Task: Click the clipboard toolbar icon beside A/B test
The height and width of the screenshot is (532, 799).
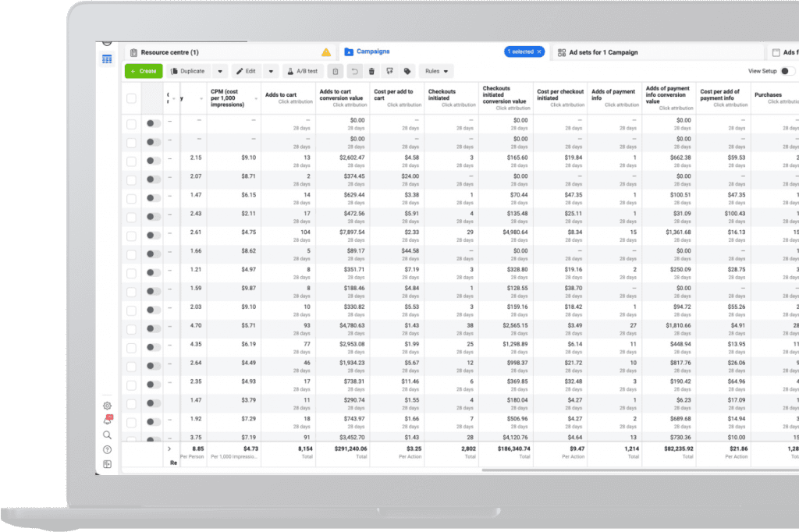Action: (x=336, y=71)
